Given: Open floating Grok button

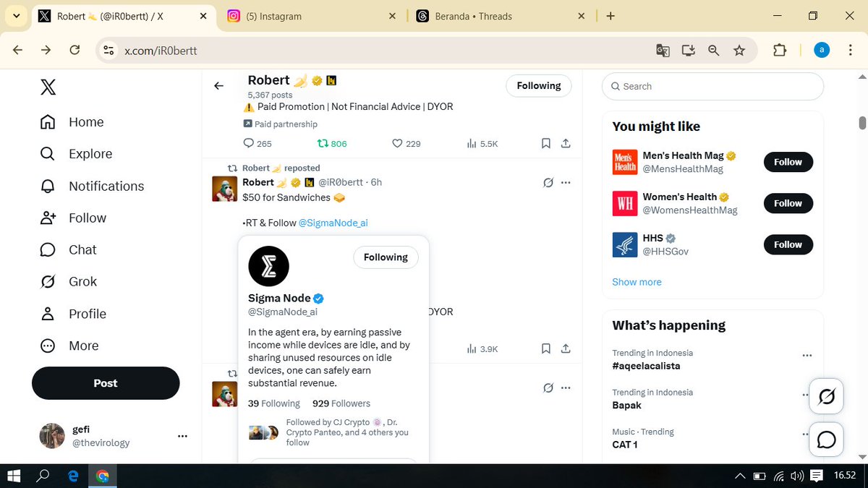Looking at the screenshot, I should [x=826, y=397].
